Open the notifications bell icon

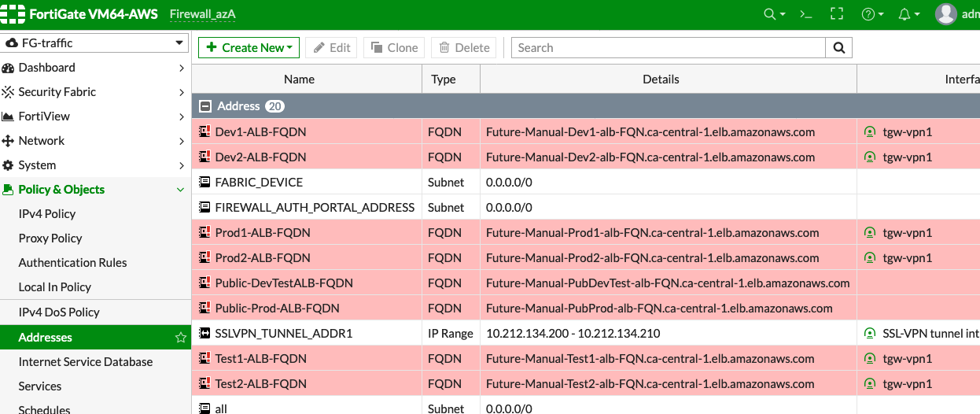[904, 14]
